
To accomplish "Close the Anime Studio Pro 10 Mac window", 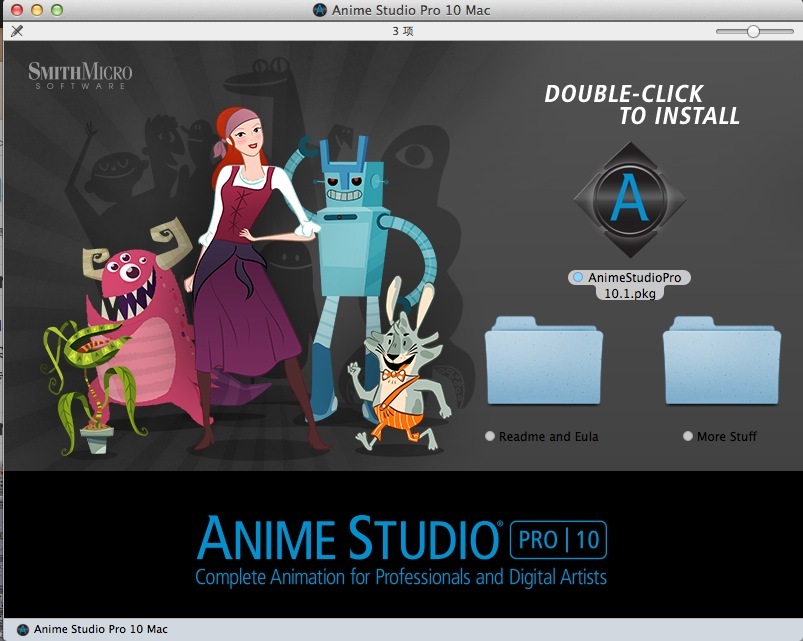I will point(16,10).
